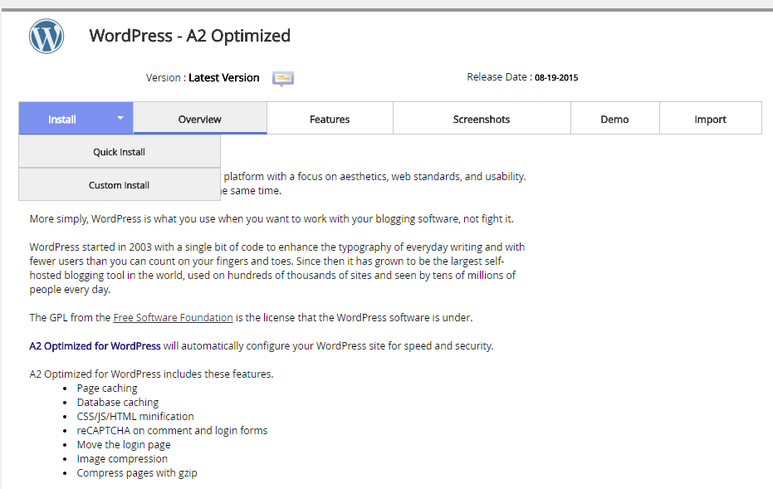Click the release date 08-19-2015

[556, 77]
